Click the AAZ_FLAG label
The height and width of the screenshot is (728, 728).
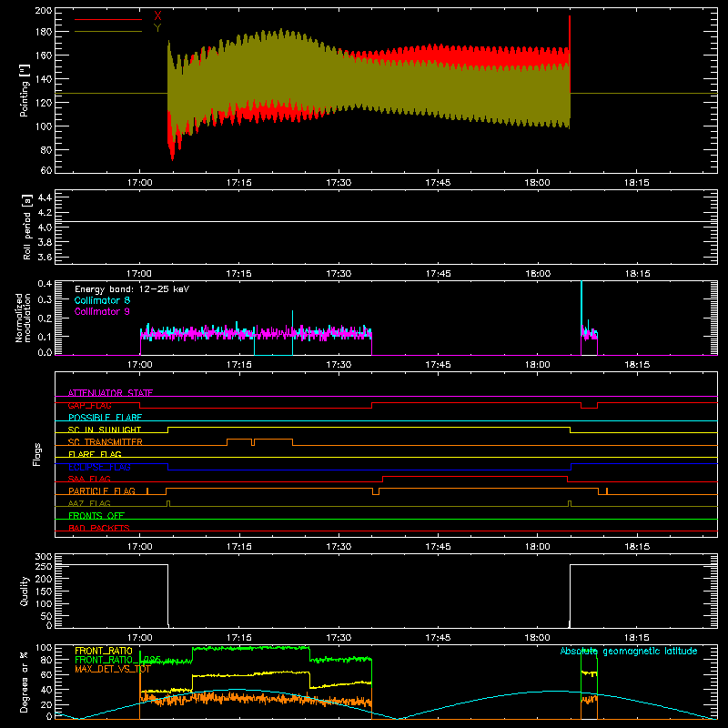pos(89,503)
